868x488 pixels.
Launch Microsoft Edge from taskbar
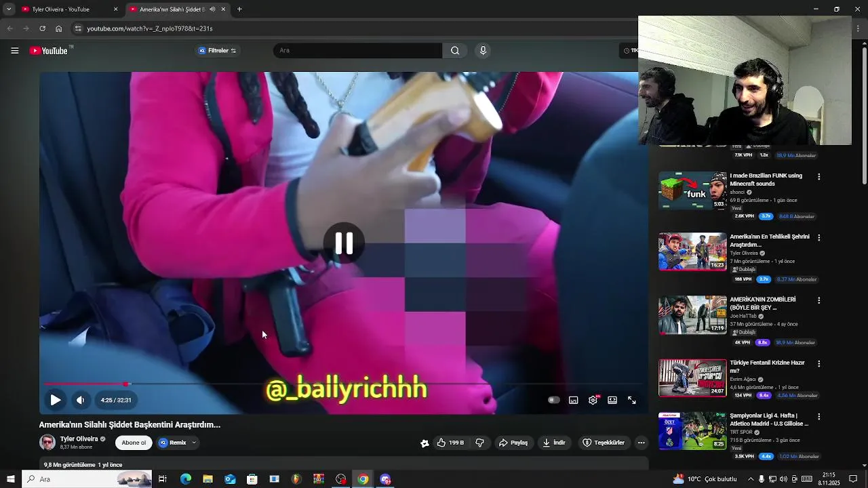point(185,479)
